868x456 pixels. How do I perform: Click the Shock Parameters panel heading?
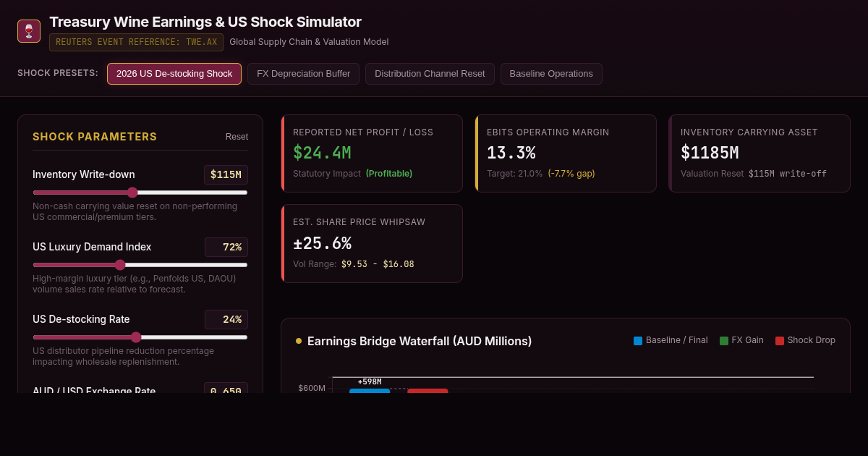(95, 137)
